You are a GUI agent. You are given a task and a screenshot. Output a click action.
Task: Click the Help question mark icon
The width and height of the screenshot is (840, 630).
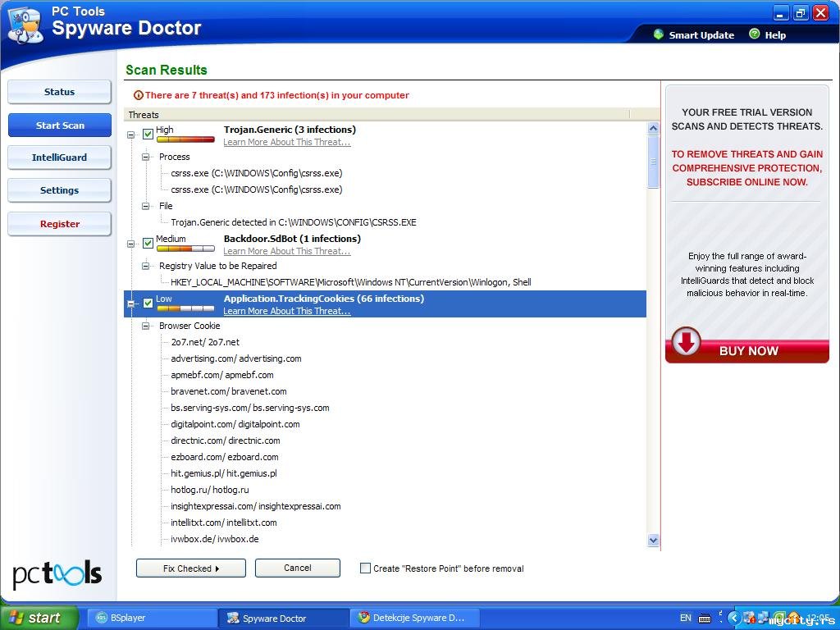[755, 34]
